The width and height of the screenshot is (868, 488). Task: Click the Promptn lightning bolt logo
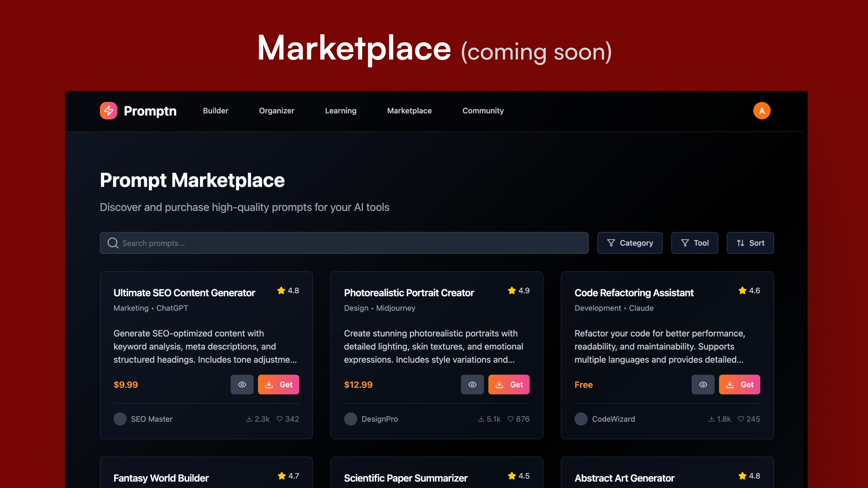coord(108,111)
